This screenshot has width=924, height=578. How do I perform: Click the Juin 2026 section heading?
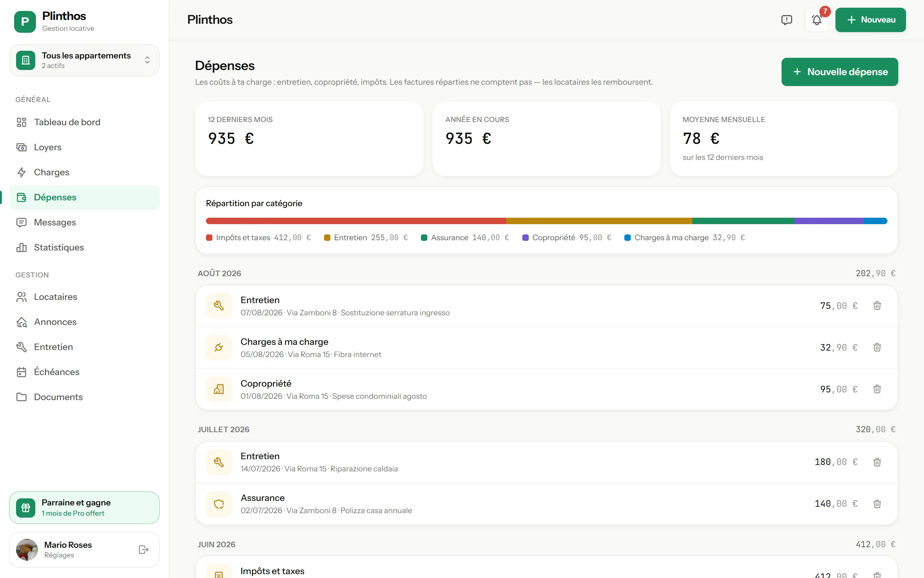pyautogui.click(x=217, y=544)
